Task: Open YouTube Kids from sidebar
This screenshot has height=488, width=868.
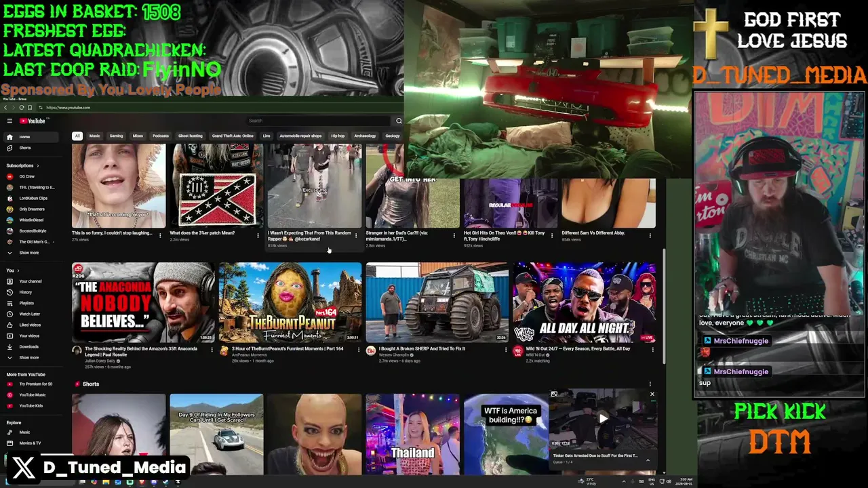Action: click(31, 405)
